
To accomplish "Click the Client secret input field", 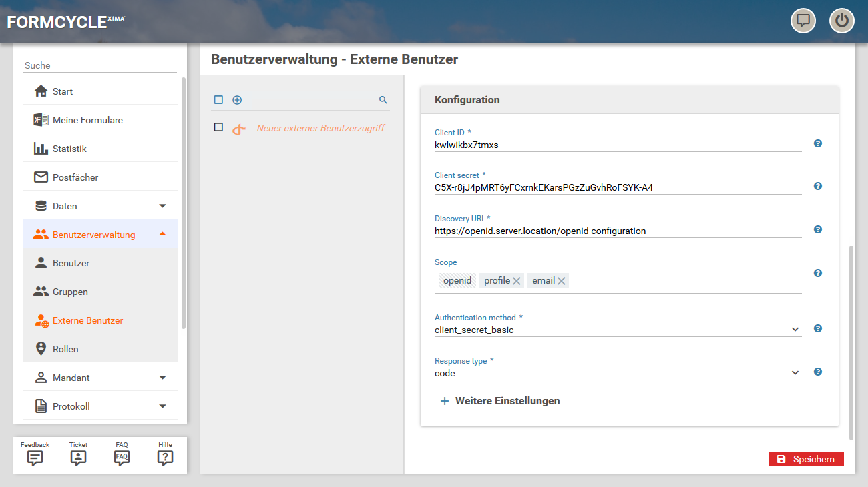I will pyautogui.click(x=617, y=188).
